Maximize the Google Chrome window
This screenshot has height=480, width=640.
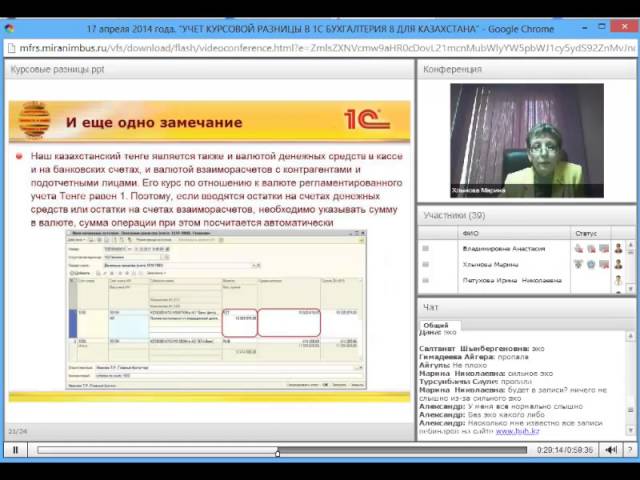point(602,27)
